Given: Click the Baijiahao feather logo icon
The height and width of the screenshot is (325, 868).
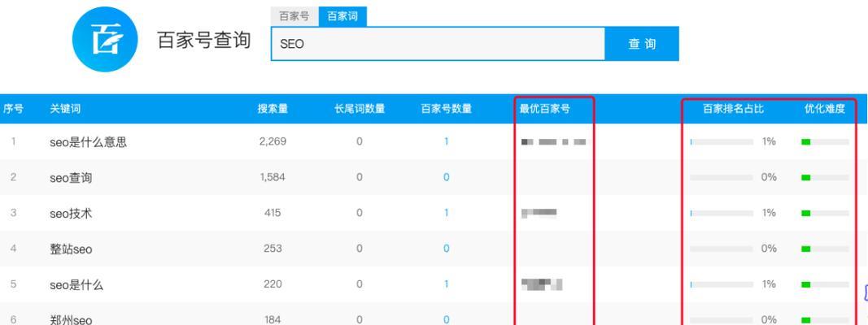Looking at the screenshot, I should 105,40.
